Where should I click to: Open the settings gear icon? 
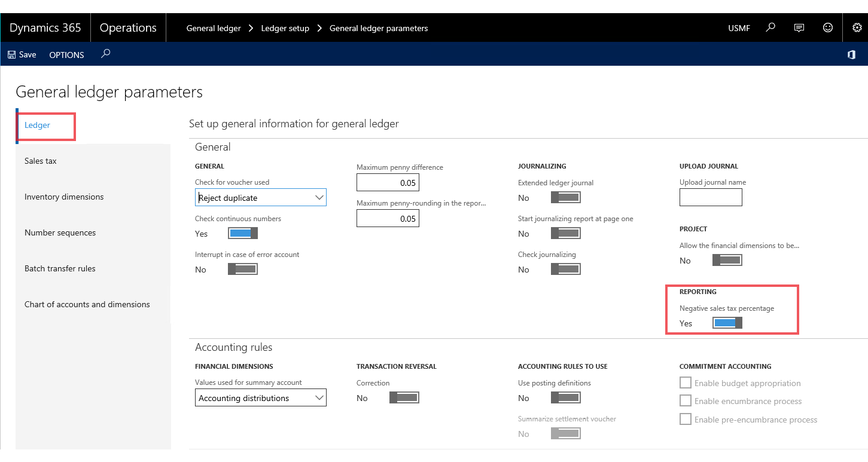[x=857, y=27]
